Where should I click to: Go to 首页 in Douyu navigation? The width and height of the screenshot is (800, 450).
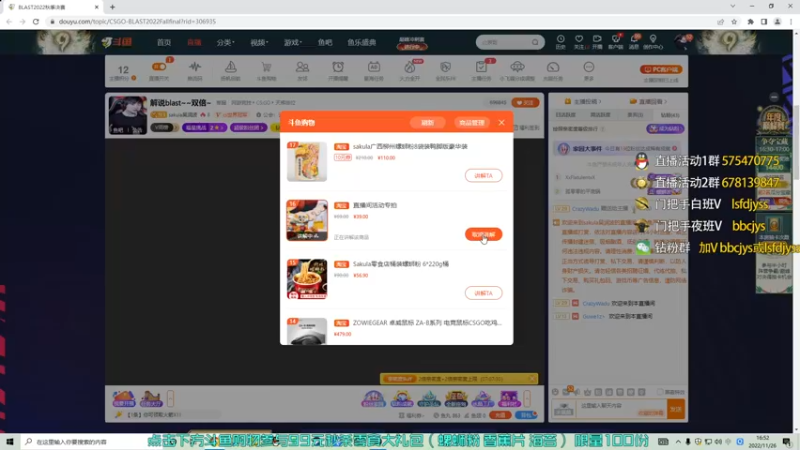tap(164, 42)
